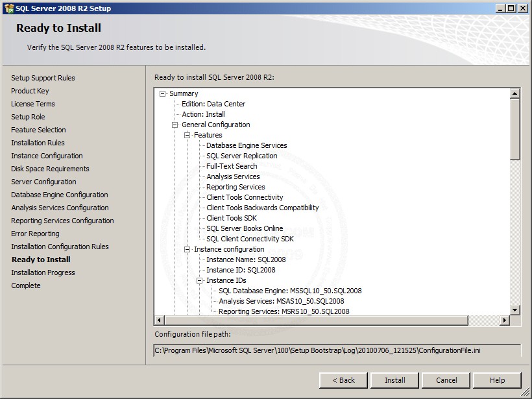Click the vertical scrollbar down arrow
Screen dimensions: 532x399
tap(514, 309)
